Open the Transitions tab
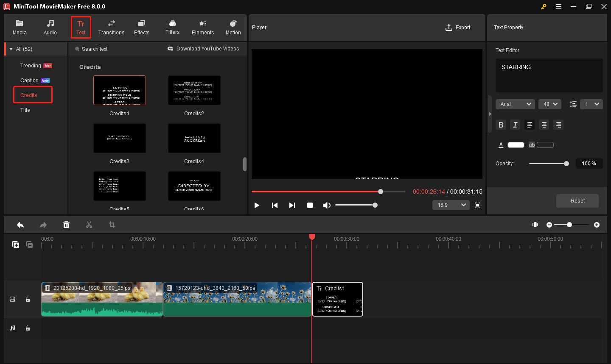The height and width of the screenshot is (364, 611). click(x=111, y=28)
